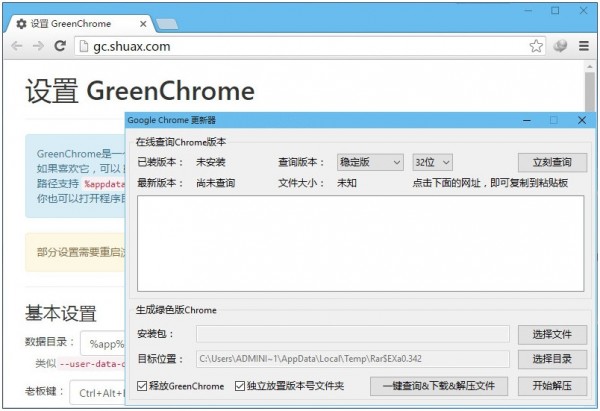Open the 32位 architecture dropdown
This screenshot has height=411, width=600.
tap(432, 162)
